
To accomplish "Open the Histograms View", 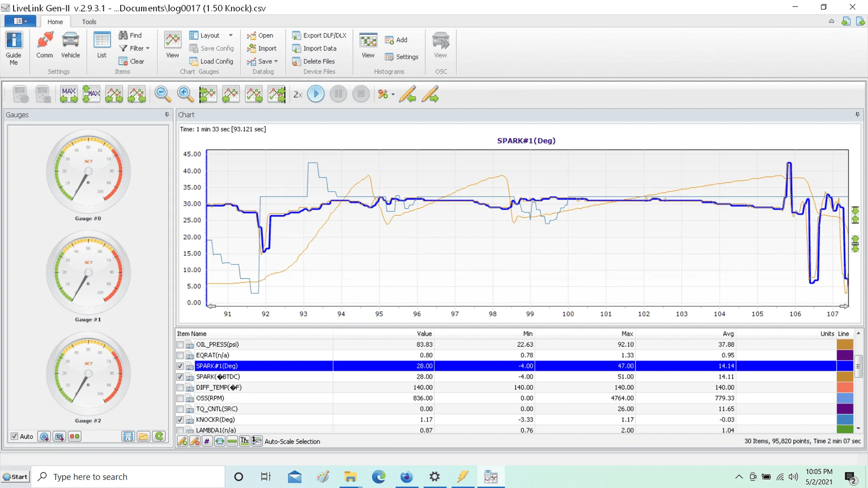I will (x=368, y=45).
